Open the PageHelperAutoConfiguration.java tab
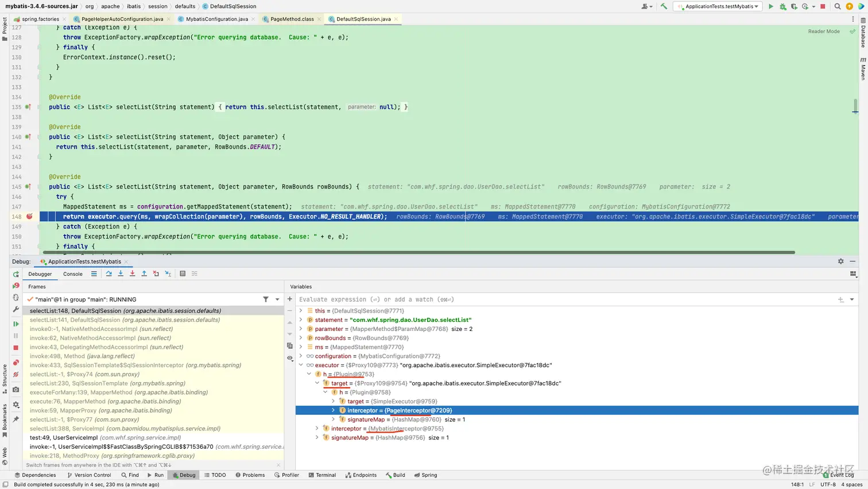The image size is (868, 489). tap(122, 19)
